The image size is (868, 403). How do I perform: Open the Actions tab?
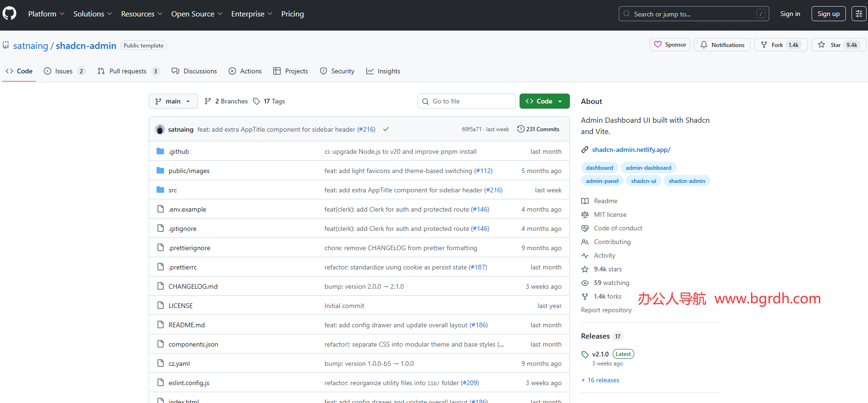[x=245, y=71]
